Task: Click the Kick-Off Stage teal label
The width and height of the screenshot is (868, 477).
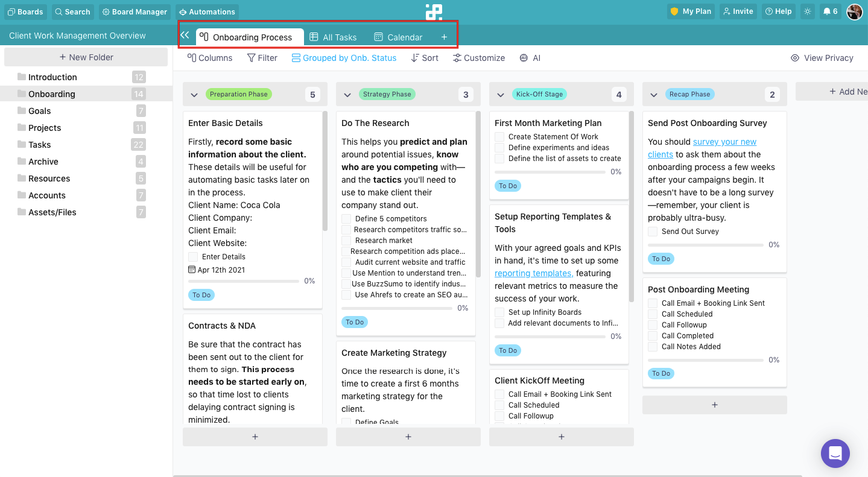Action: [x=539, y=94]
